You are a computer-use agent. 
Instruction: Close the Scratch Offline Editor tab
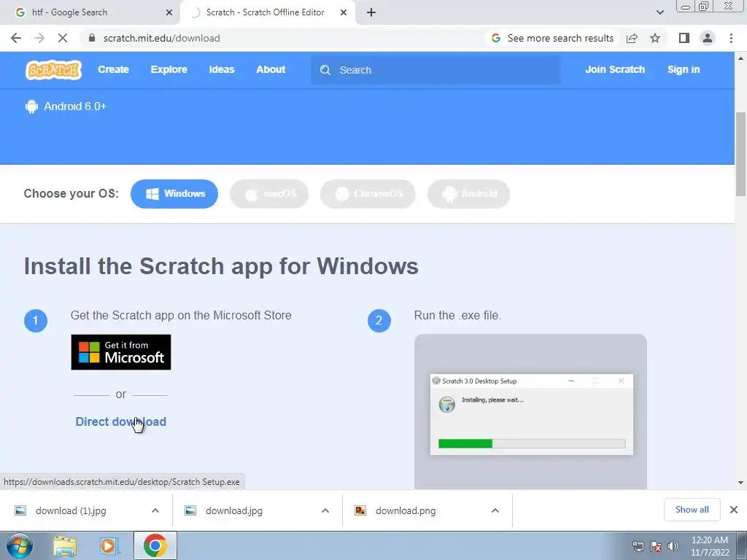tap(344, 12)
